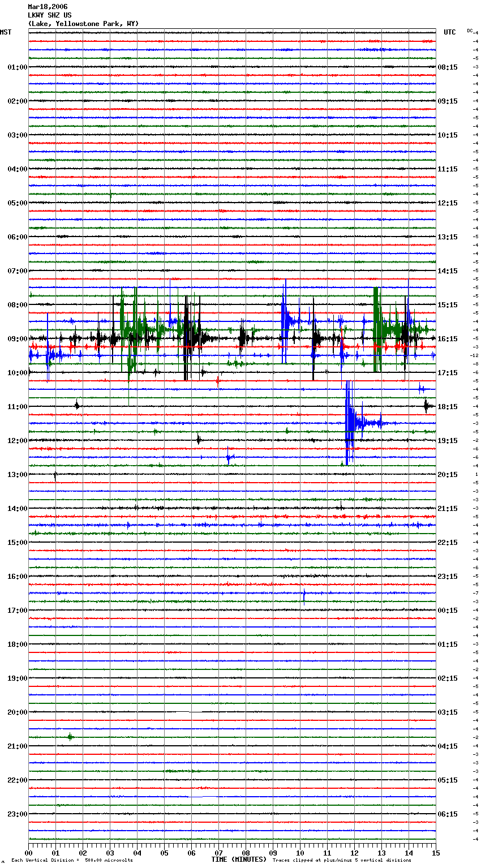Viewport: 481px width, 868px height.
Task: Select the 08:00 MST time label
Action: click(18, 305)
